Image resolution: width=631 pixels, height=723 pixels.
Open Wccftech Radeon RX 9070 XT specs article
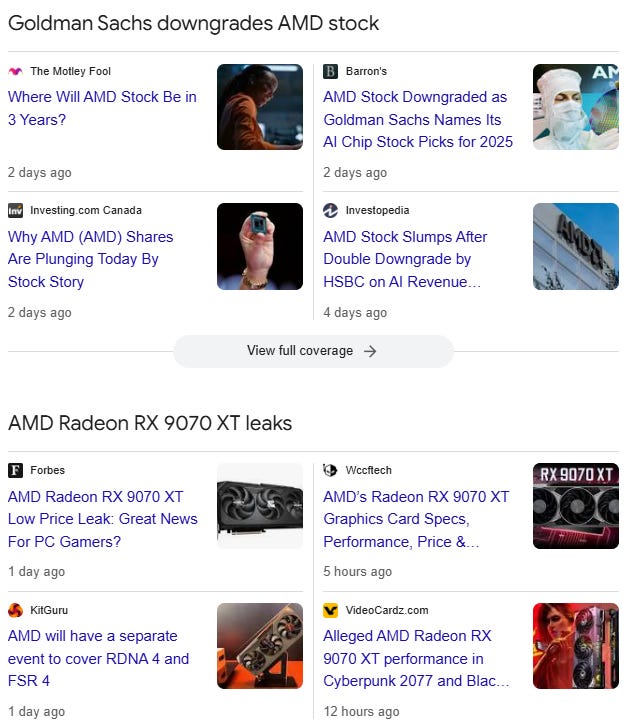(416, 519)
